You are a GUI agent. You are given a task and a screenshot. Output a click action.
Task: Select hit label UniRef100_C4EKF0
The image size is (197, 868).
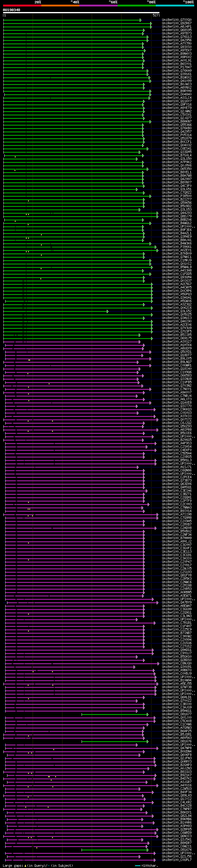pos(177,450)
